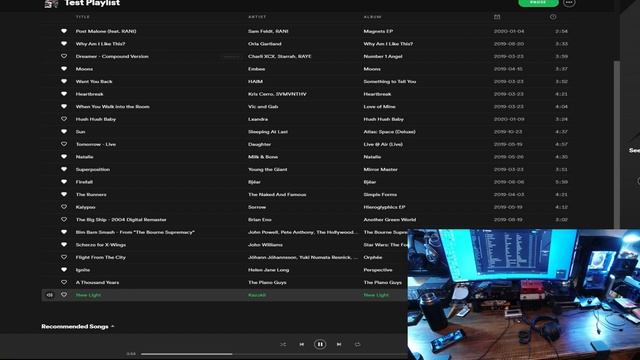Image resolution: width=640 pixels, height=360 pixels.
Task: Open artist John Williams
Action: 265,244
